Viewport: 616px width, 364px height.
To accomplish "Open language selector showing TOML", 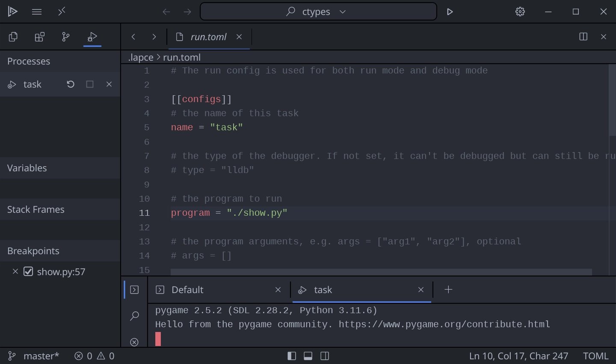I will (595, 356).
